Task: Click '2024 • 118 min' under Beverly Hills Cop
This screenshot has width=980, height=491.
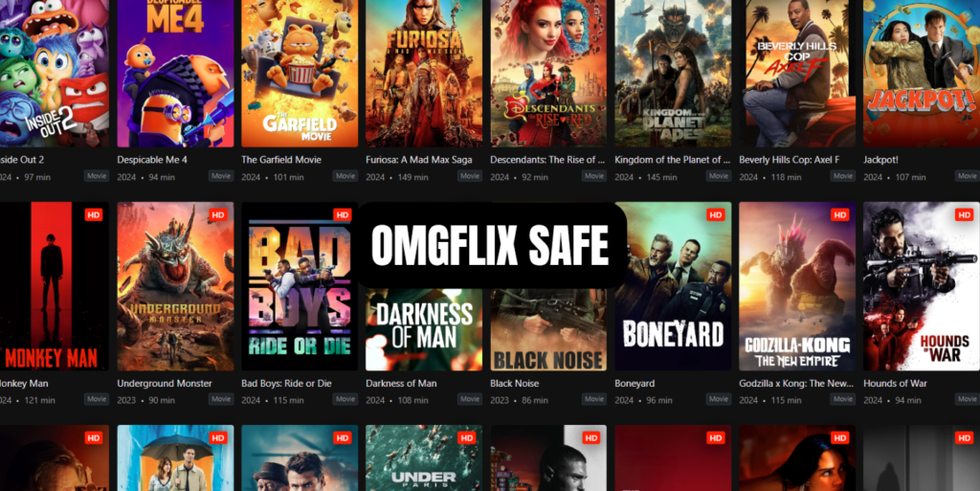Action: pyautogui.click(x=770, y=177)
